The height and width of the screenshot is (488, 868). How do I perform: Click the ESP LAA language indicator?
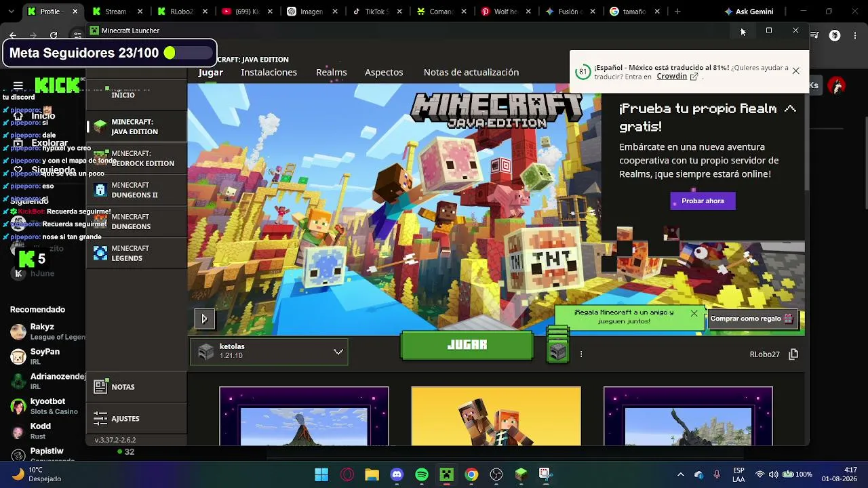click(738, 474)
